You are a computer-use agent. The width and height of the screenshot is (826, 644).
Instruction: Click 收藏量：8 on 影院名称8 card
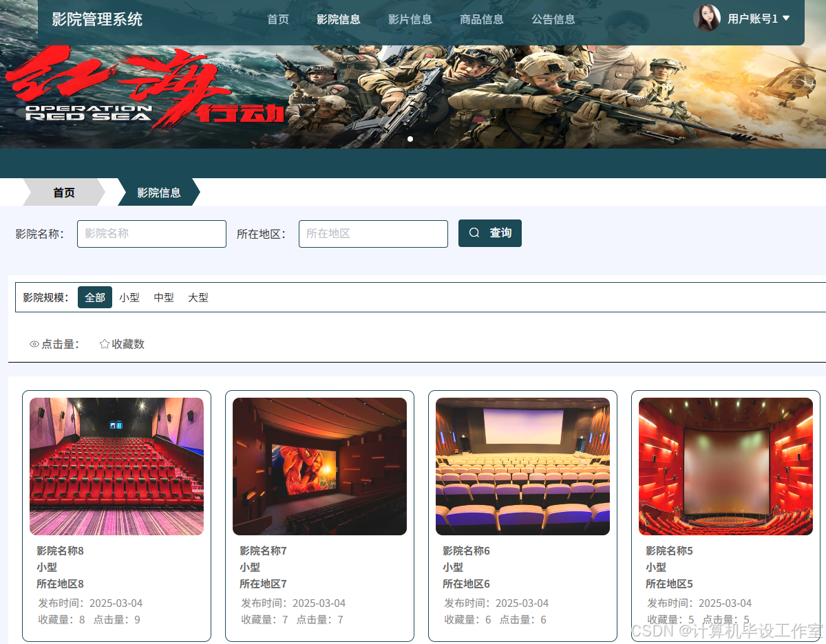click(61, 619)
